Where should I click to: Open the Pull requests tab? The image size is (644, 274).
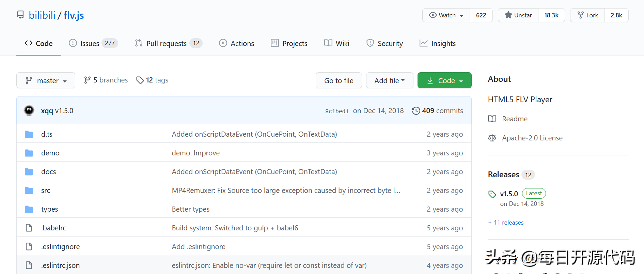[x=168, y=44]
